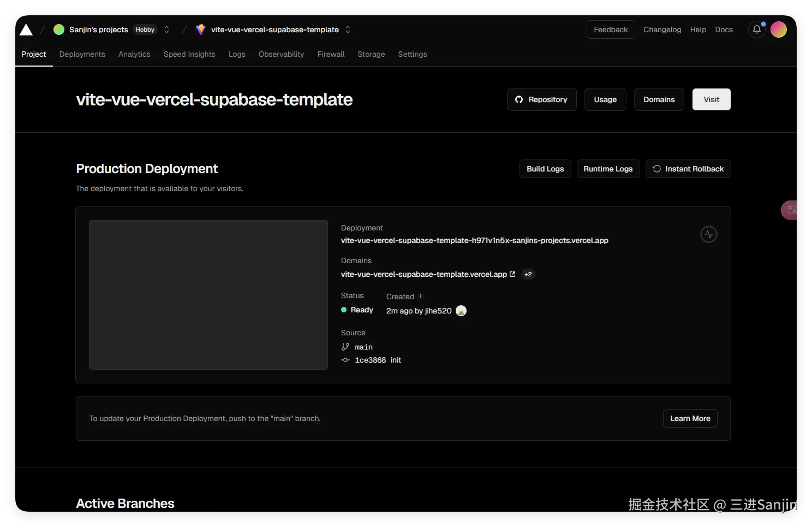This screenshot has height=527, width=812.
Task: Switch to the Deployments tab
Action: coord(82,54)
